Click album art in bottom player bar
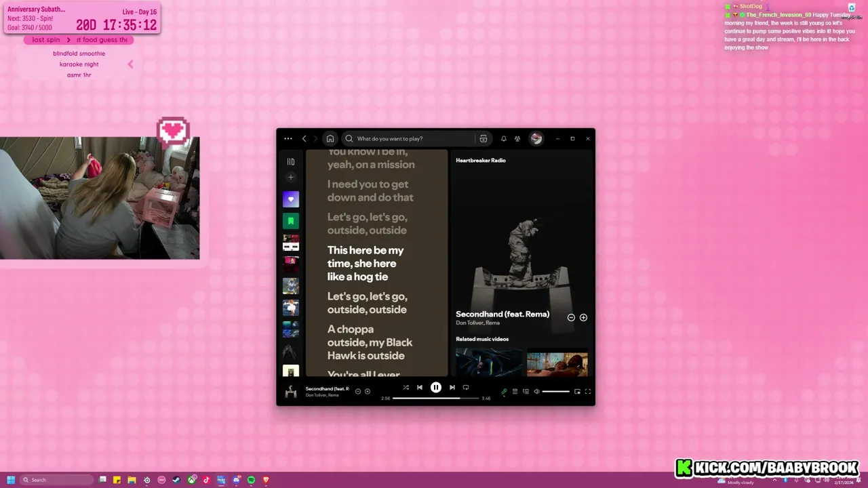 [x=291, y=391]
